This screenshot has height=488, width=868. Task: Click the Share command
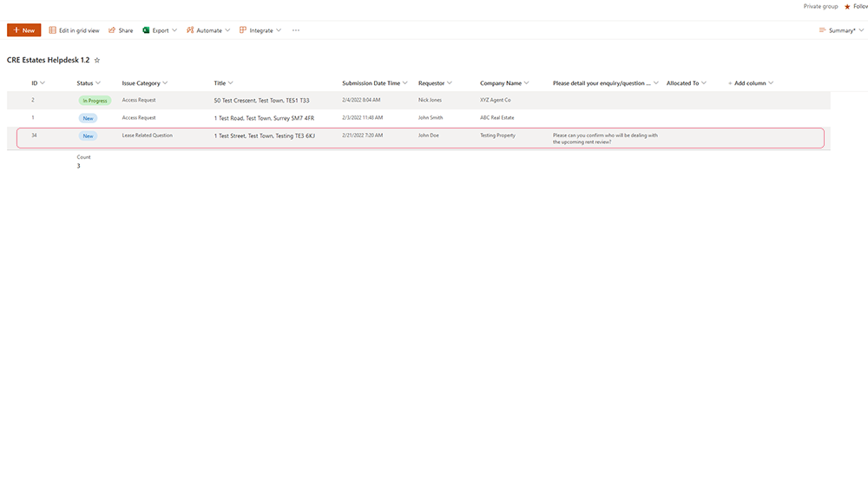[121, 30]
